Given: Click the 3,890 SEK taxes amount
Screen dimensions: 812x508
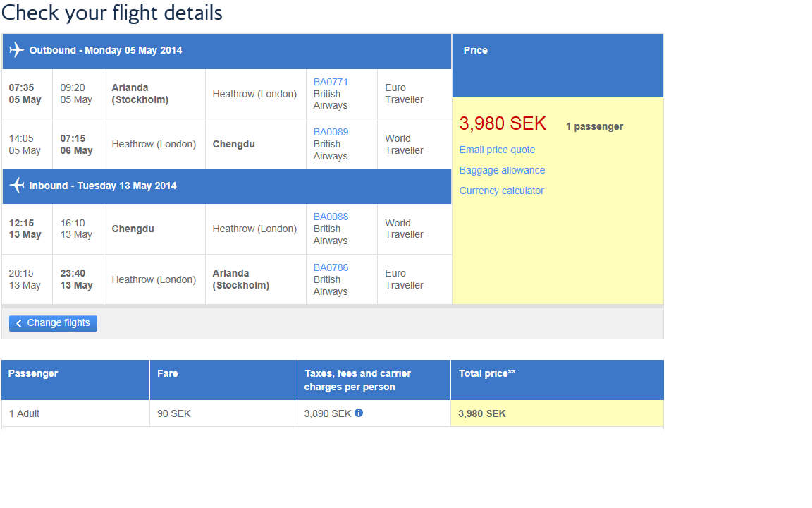Looking at the screenshot, I should [x=327, y=413].
